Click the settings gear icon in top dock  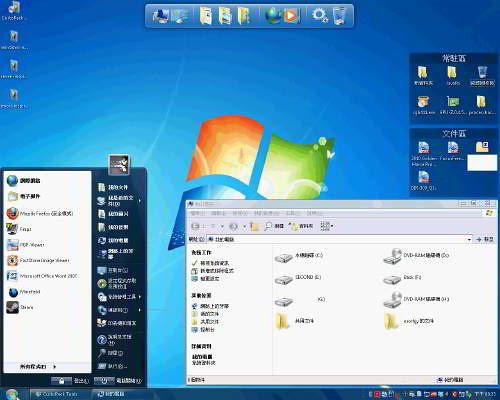(x=319, y=16)
